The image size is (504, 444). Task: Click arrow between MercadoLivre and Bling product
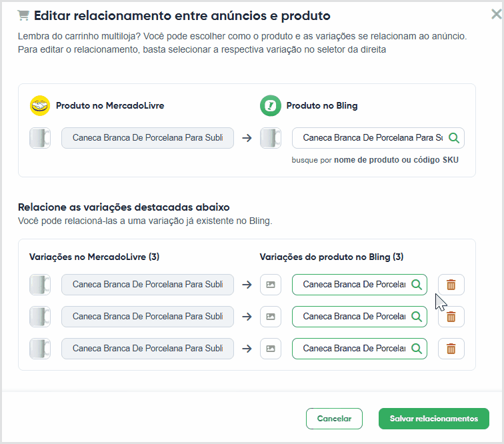247,138
